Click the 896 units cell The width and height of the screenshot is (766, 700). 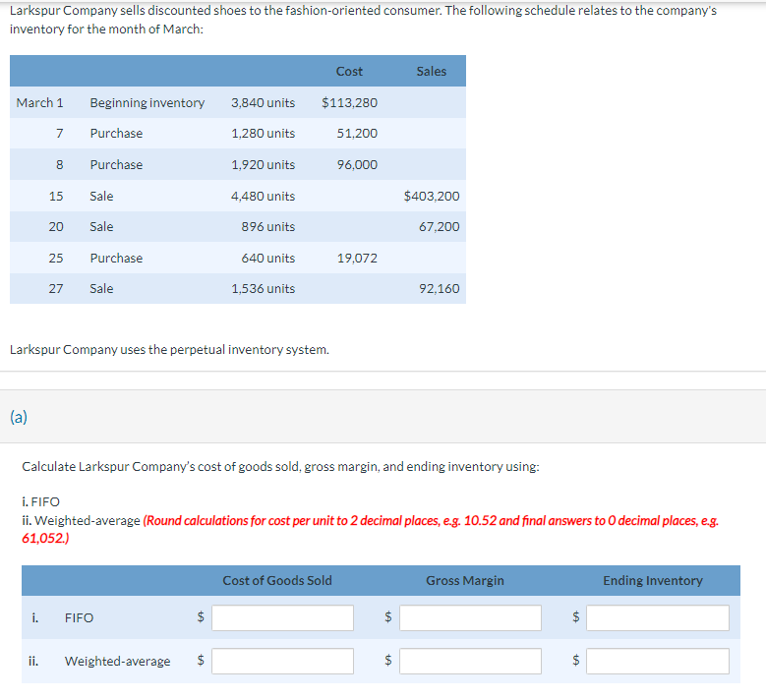click(267, 227)
